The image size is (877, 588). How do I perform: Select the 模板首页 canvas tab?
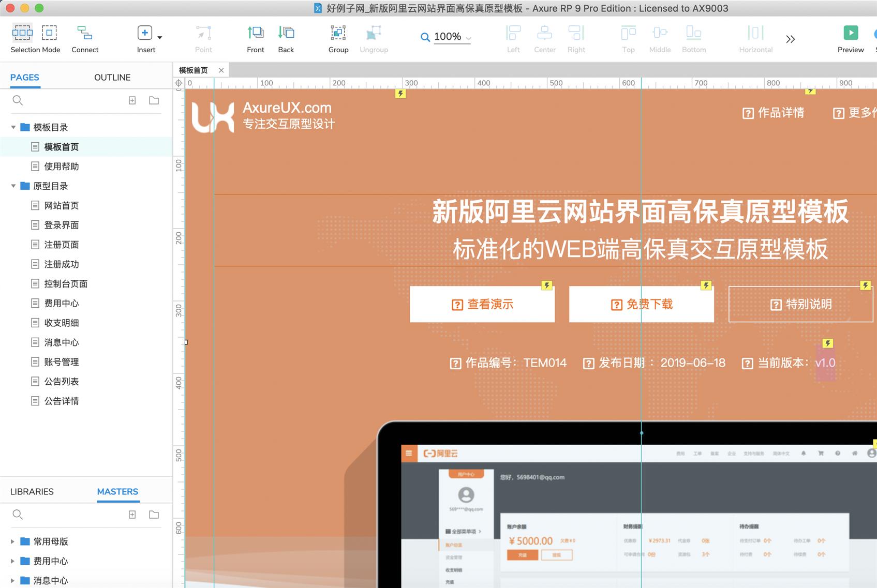pos(194,70)
